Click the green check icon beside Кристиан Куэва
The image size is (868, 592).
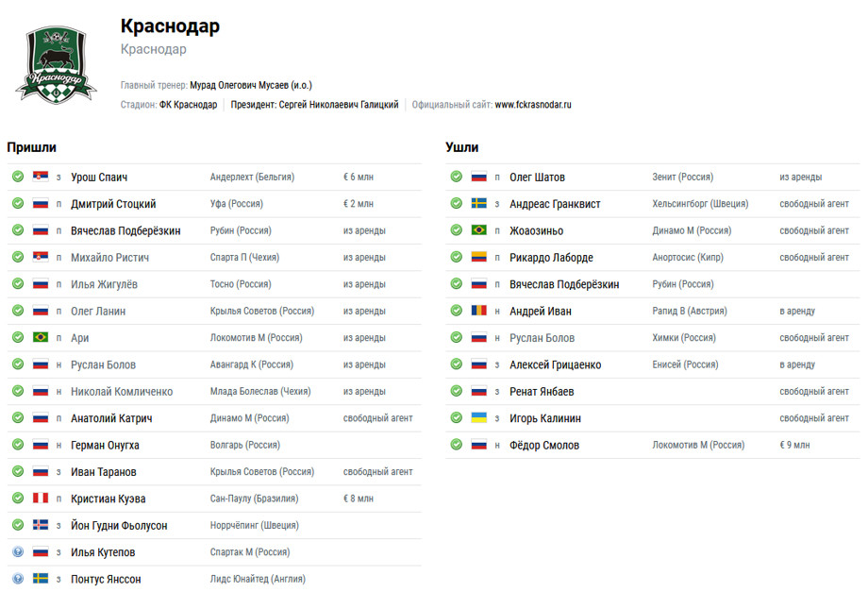pos(18,498)
